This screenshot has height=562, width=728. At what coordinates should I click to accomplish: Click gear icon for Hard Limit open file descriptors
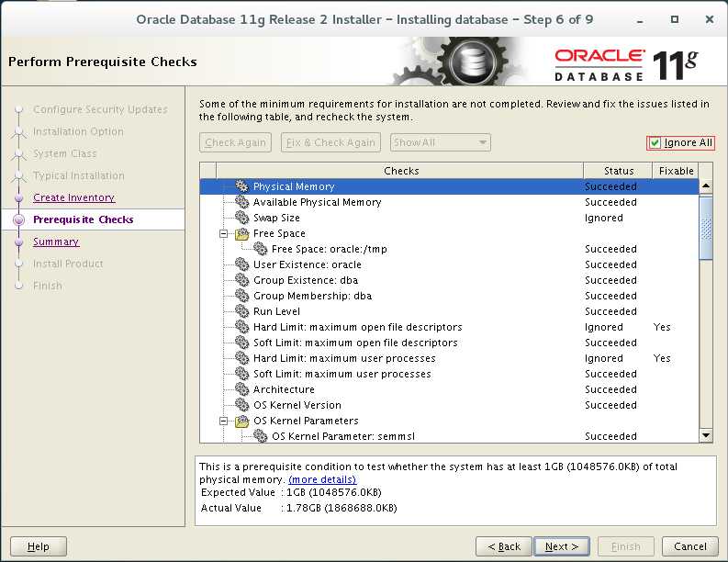(x=241, y=327)
